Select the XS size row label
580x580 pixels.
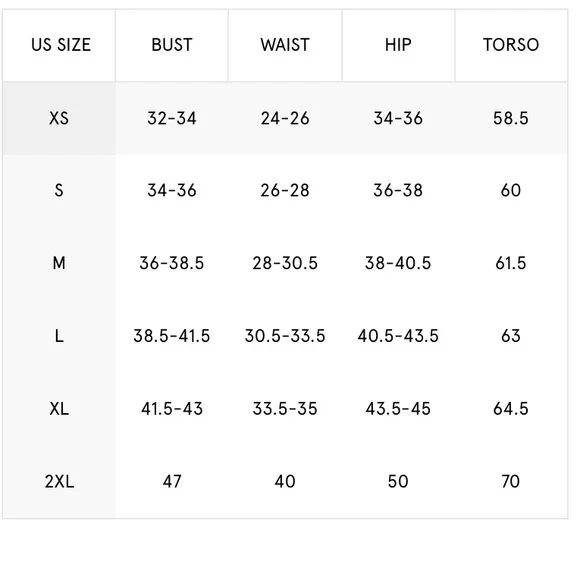59,118
